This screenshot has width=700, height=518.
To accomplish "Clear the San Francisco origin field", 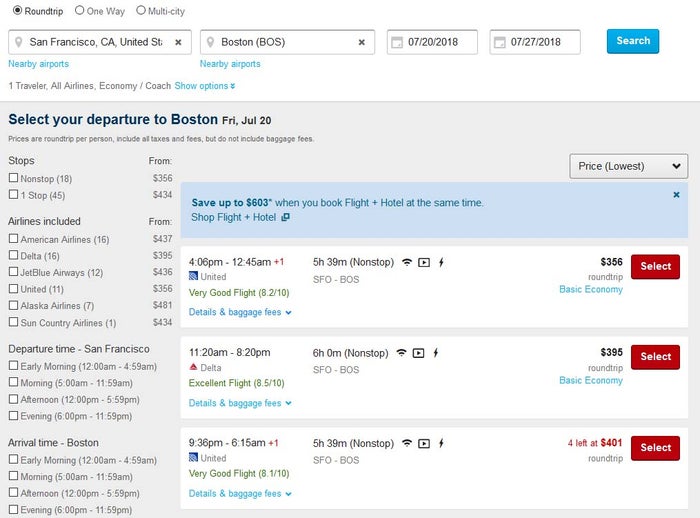I will [178, 42].
